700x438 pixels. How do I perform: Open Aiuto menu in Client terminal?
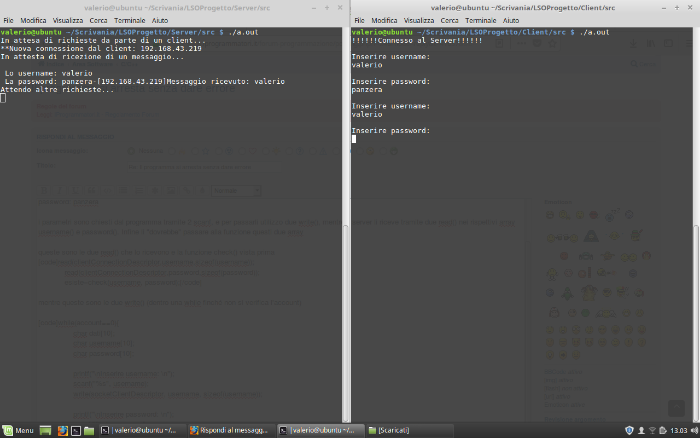511,20
